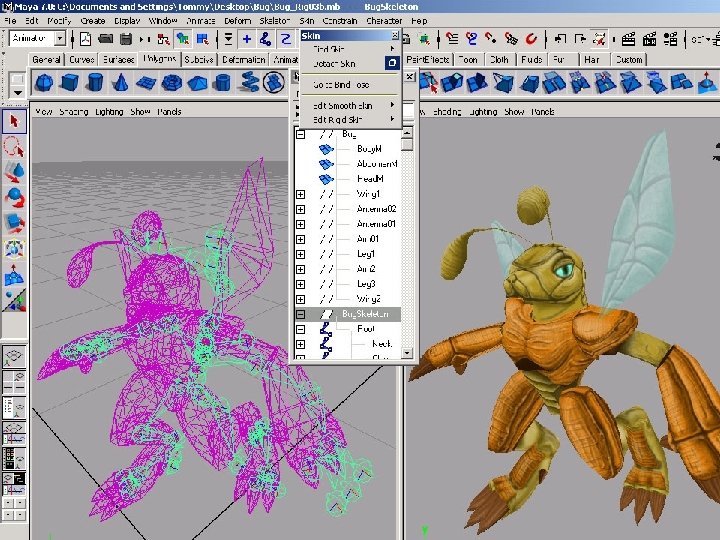Expand the Leg1 node in outliner
Screen dimensions: 720x540
300,254
